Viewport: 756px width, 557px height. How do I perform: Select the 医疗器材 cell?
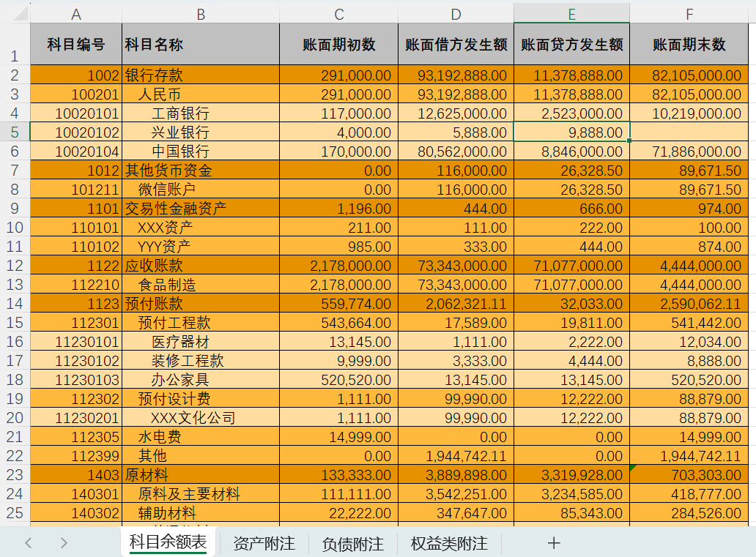201,342
